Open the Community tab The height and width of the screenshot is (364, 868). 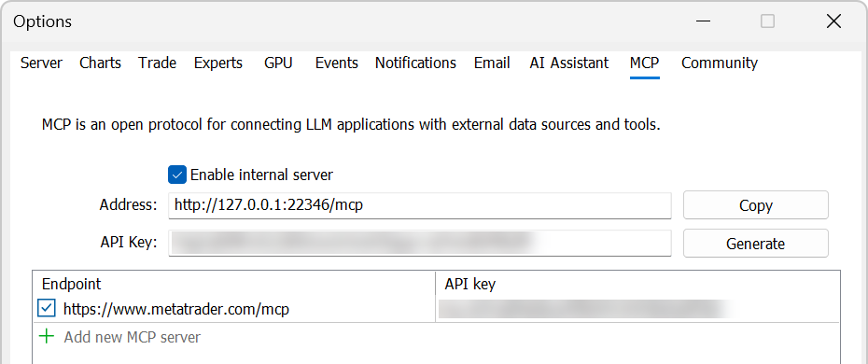pyautogui.click(x=719, y=63)
